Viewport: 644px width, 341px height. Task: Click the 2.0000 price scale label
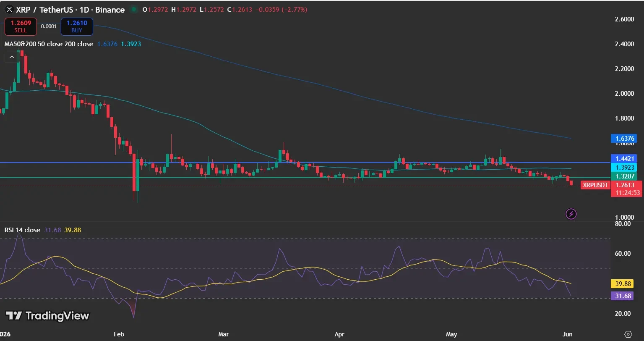pyautogui.click(x=624, y=93)
